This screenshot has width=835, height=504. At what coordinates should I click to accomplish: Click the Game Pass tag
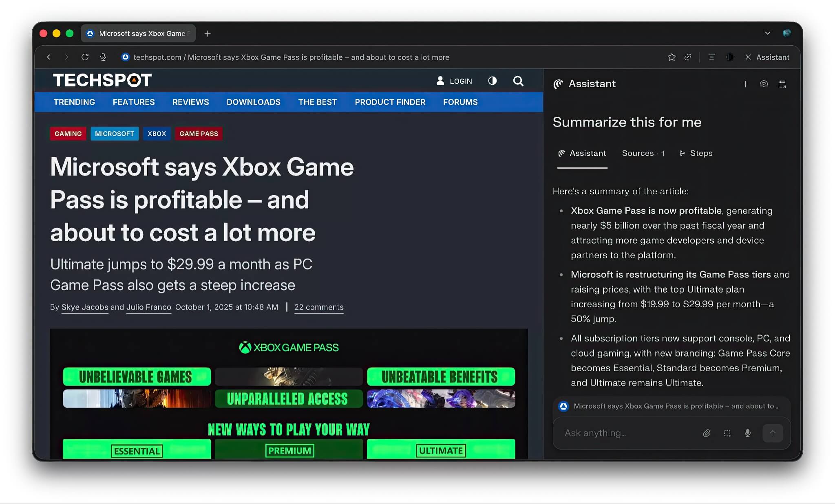coord(199,134)
